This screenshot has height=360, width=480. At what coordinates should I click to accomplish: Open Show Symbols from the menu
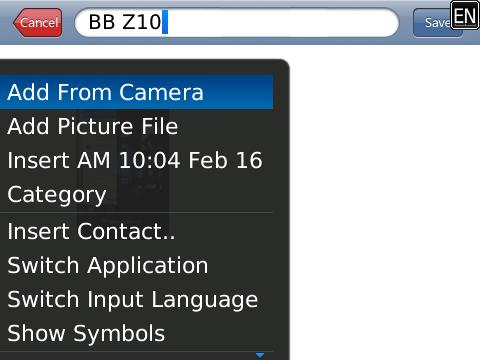136,333
